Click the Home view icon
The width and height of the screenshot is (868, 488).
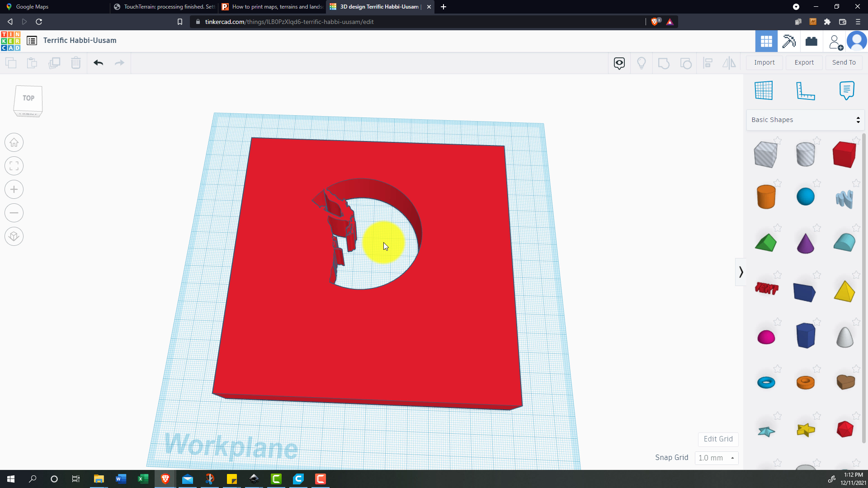tap(14, 143)
